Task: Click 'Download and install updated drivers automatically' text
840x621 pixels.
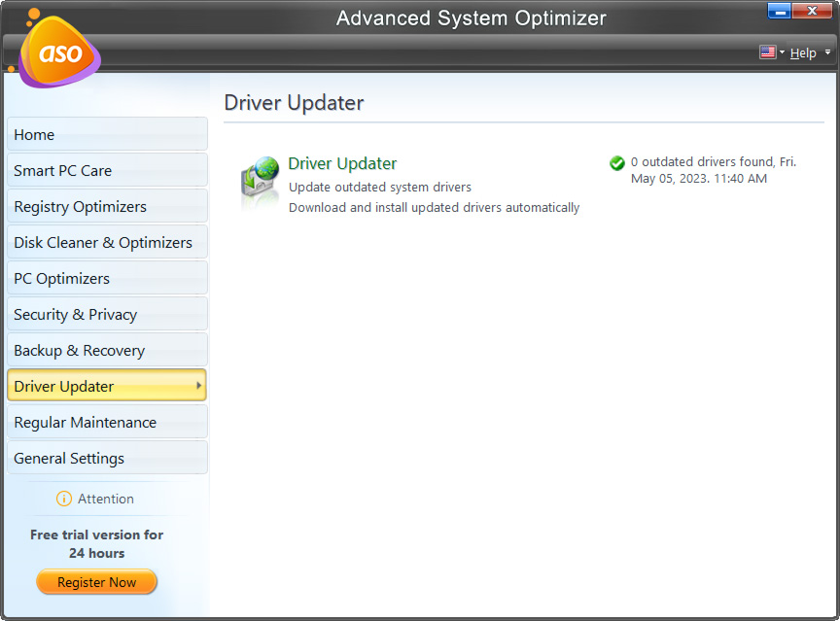Action: [434, 207]
